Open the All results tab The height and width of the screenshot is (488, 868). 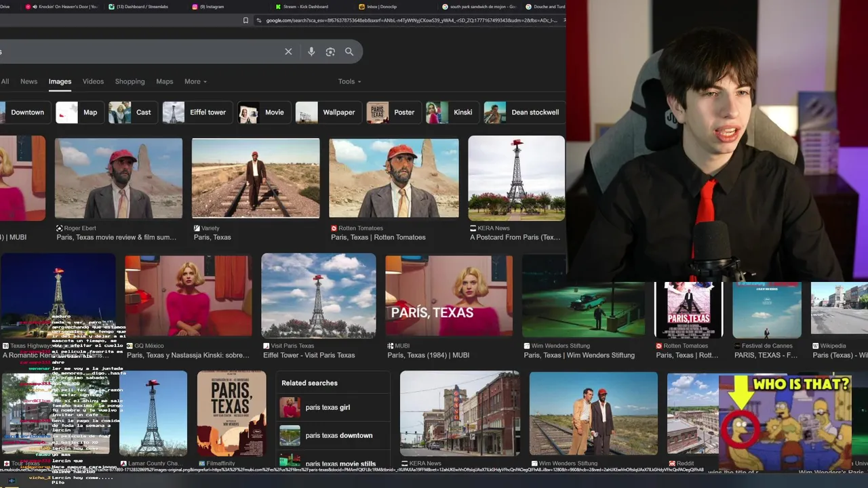(x=5, y=81)
